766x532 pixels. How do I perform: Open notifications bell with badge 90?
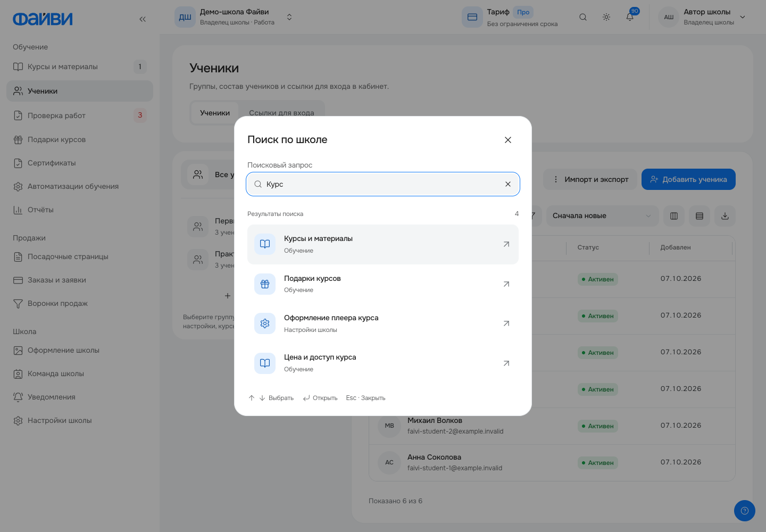click(630, 17)
